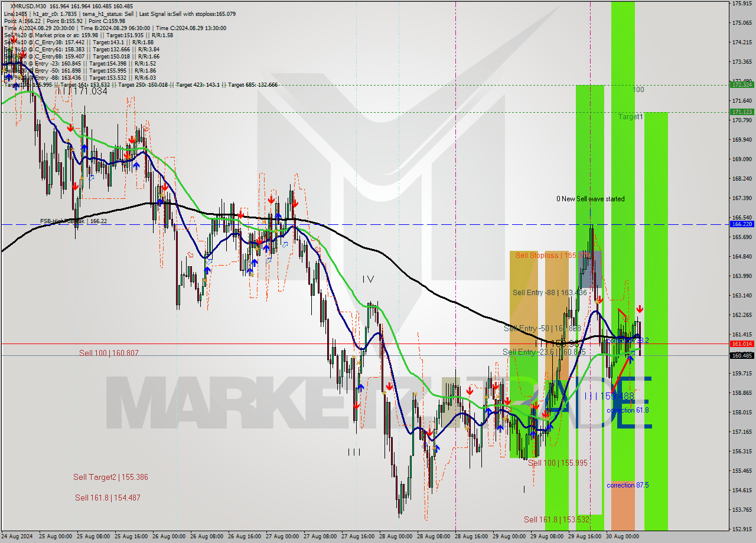Image resolution: width=756 pixels, height=543 pixels.
Task: Click the '100' level label near Target1
Action: coord(638,90)
